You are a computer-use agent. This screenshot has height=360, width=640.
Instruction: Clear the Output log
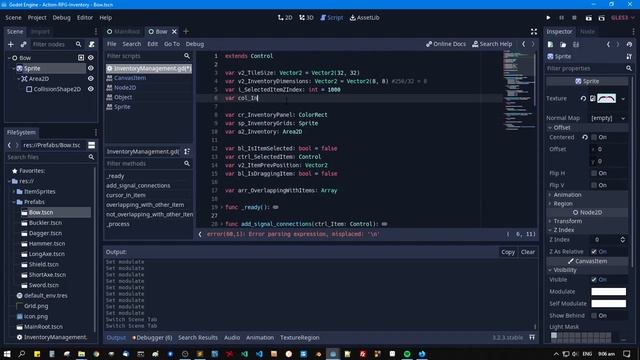pyautogui.click(x=528, y=252)
